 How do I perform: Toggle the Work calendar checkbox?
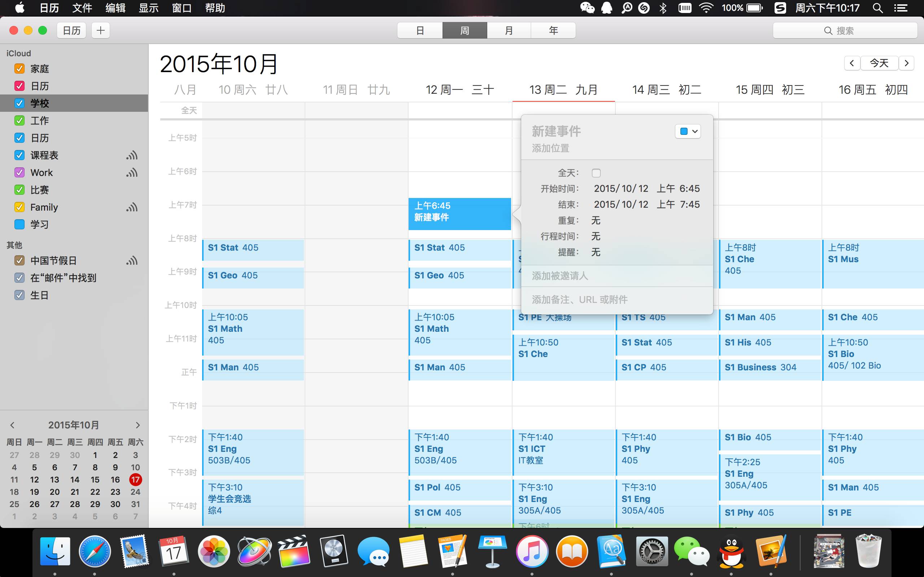click(x=19, y=172)
